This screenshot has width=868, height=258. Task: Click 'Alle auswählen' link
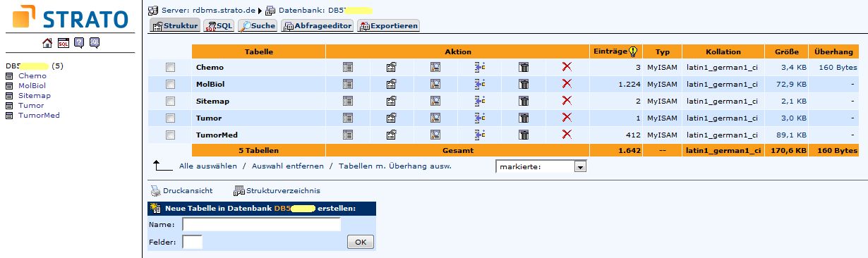[x=208, y=166]
